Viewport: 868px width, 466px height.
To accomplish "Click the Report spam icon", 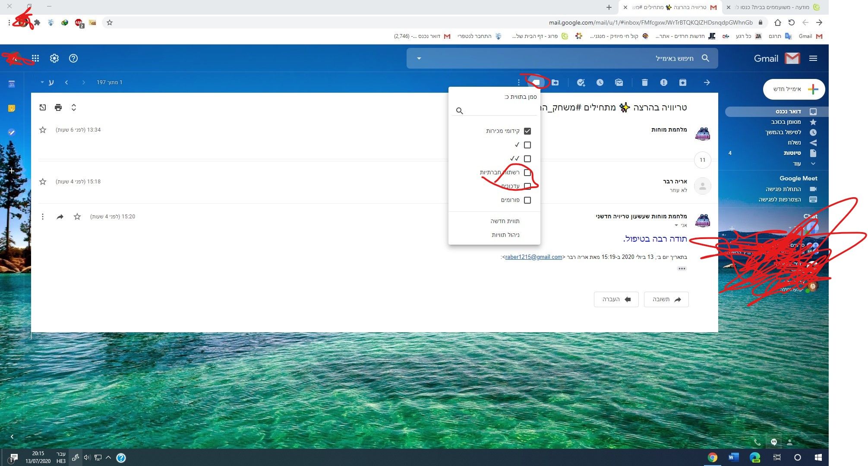I will [x=663, y=82].
